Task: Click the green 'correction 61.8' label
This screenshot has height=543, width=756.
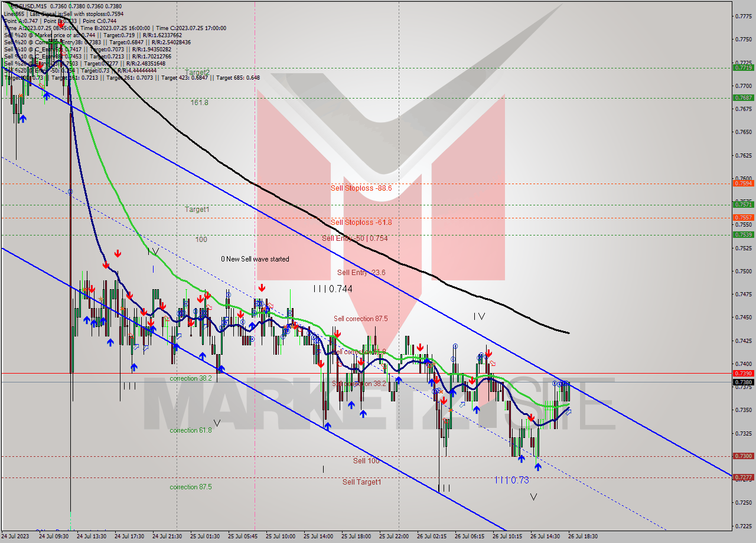Action: (191, 430)
